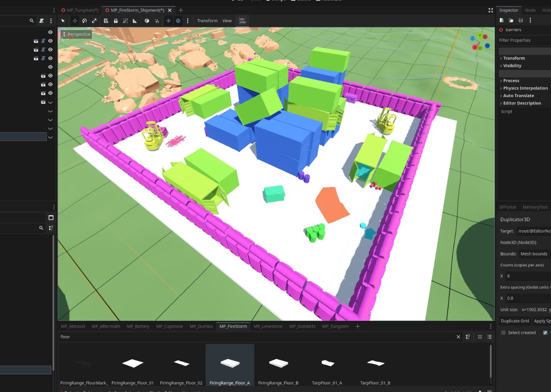
Task: Load a resource via Inspector folder icon
Action: (511, 20)
